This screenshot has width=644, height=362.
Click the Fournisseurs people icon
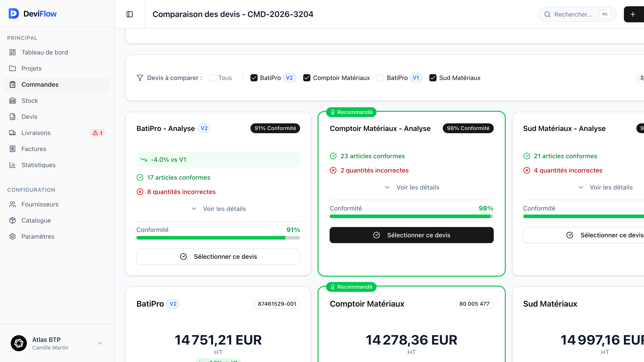coord(13,204)
